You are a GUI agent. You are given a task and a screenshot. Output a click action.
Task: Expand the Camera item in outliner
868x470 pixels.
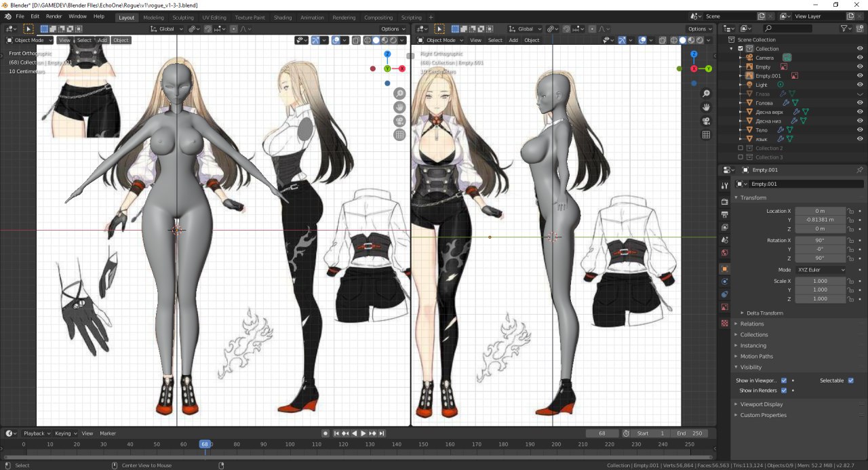741,58
